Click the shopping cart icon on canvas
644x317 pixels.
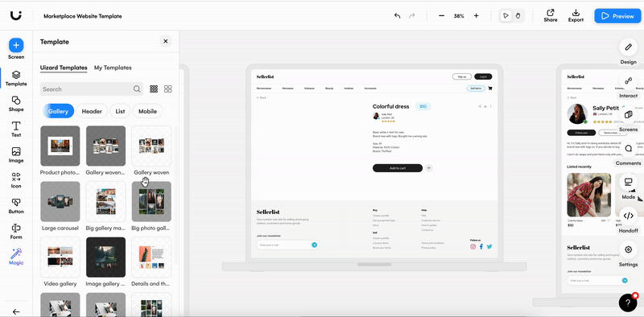[490, 89]
